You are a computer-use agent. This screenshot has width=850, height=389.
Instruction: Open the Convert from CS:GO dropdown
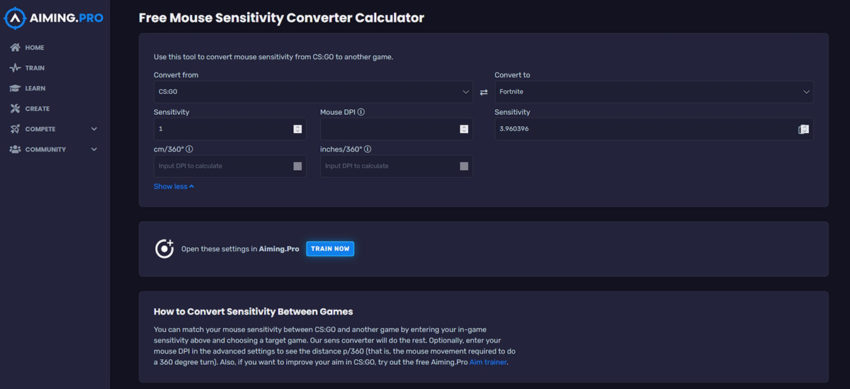point(313,92)
